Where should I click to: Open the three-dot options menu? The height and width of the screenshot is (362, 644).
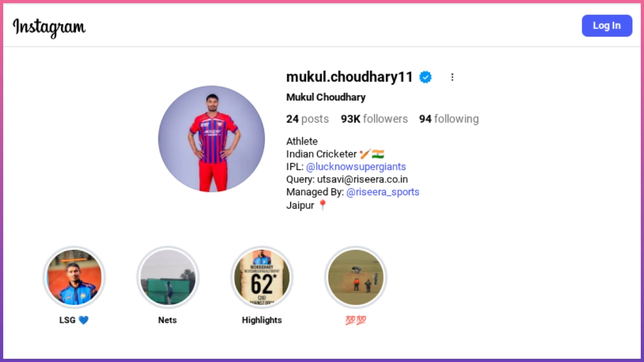pos(452,77)
